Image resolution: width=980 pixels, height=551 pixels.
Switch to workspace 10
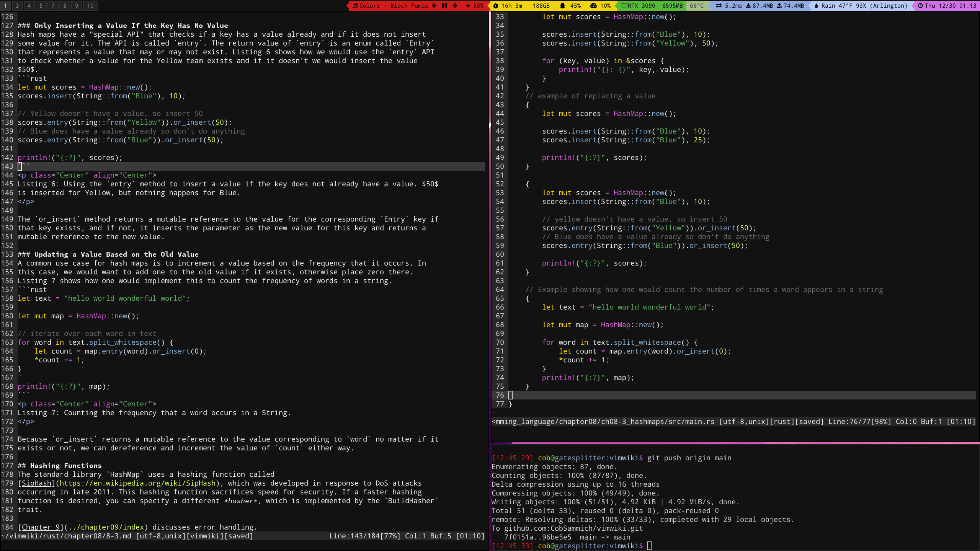90,5
